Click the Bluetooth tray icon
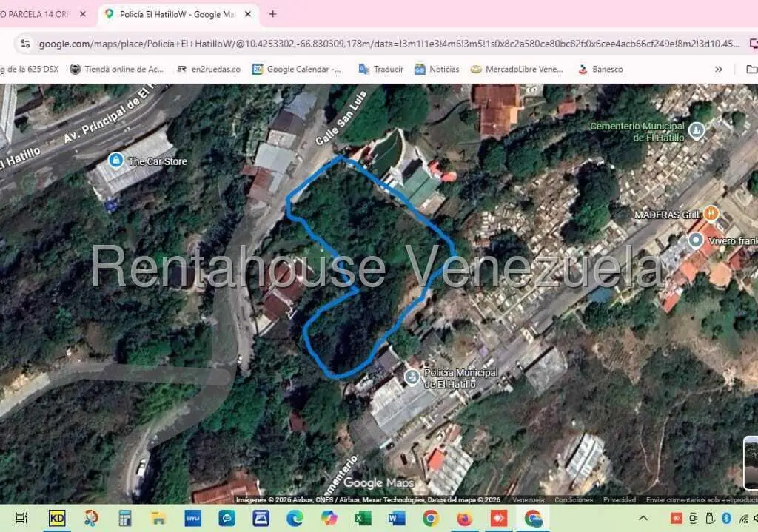 tap(726, 519)
